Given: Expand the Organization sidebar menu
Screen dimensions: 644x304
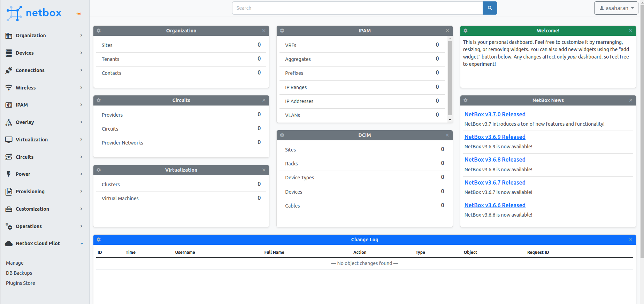Looking at the screenshot, I should tap(81, 36).
